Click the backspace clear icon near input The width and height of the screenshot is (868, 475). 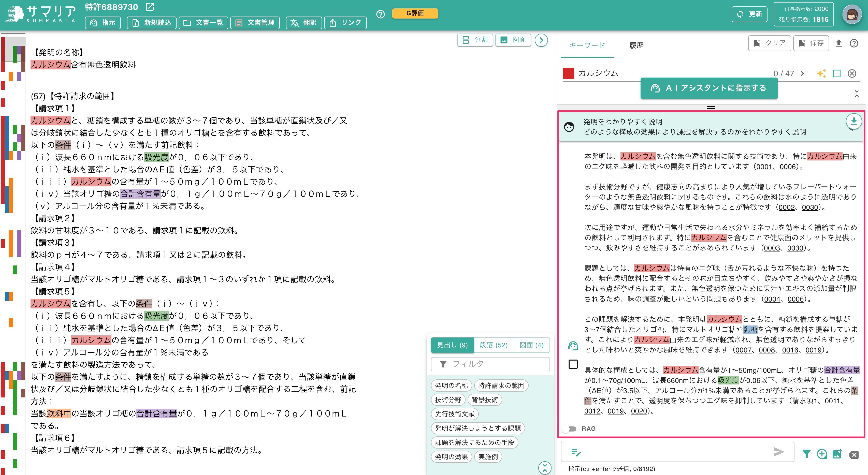pyautogui.click(x=853, y=455)
